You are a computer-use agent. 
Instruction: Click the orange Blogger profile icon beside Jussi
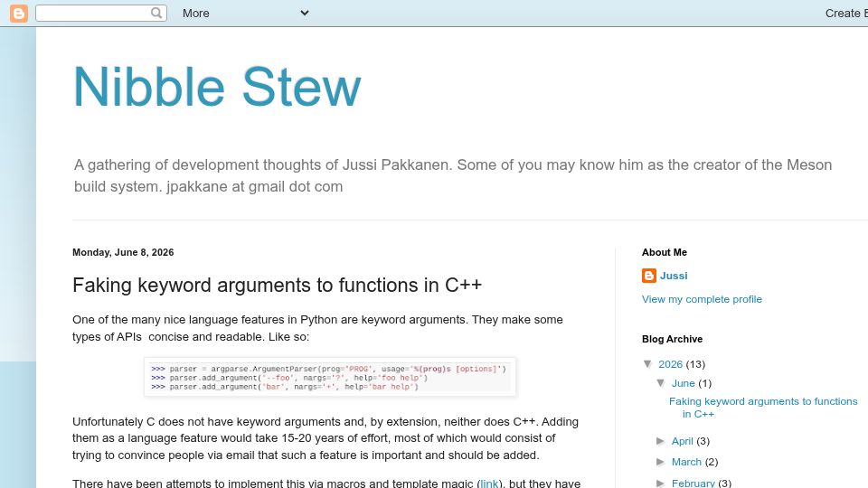pyautogui.click(x=649, y=276)
